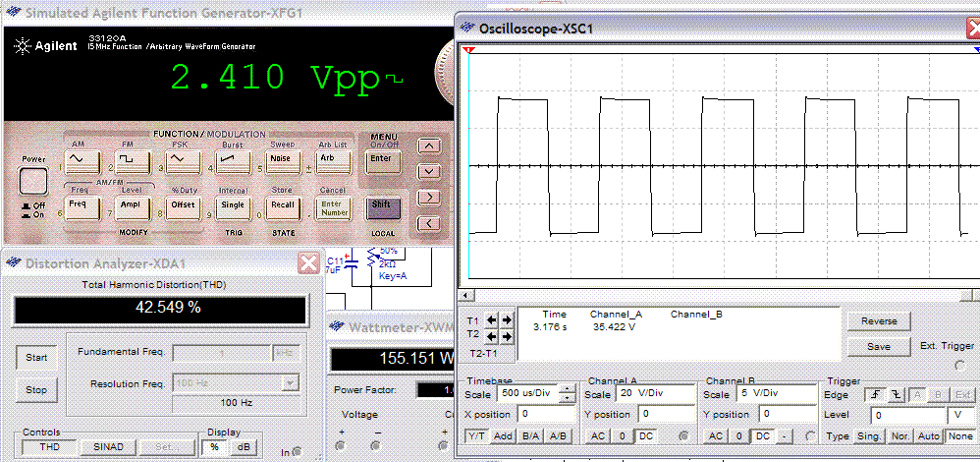Select the rising edge trigger button

(x=876, y=394)
